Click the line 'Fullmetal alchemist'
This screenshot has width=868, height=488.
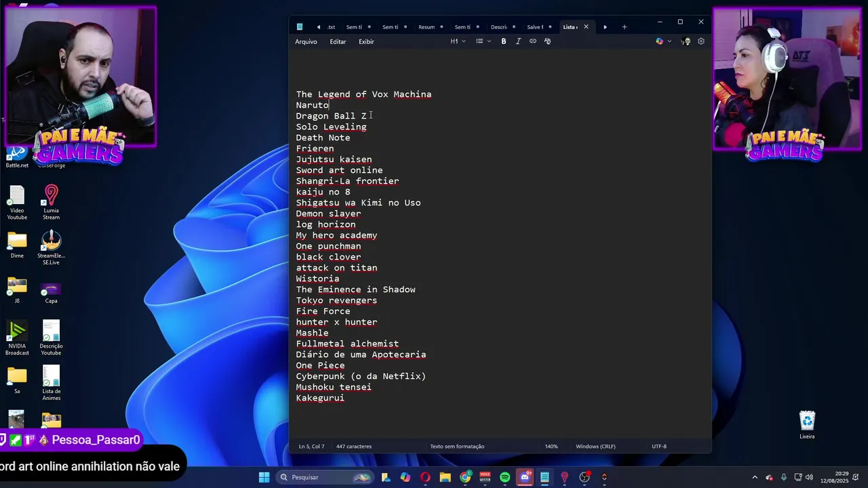click(347, 344)
